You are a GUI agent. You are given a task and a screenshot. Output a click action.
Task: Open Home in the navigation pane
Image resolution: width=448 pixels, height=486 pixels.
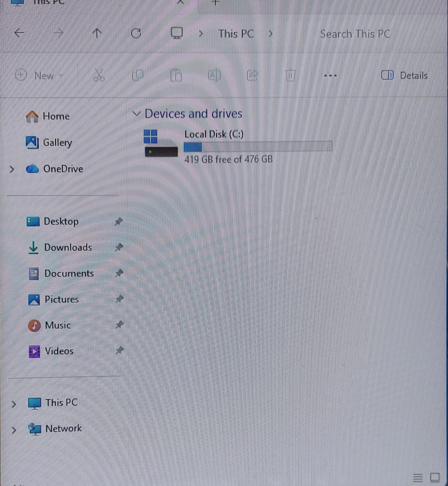tap(48, 116)
